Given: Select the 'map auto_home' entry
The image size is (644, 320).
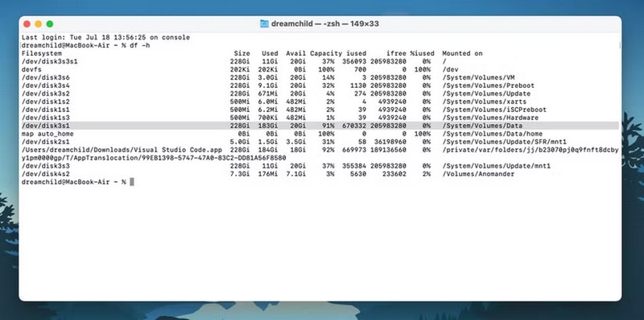Looking at the screenshot, I should (47, 134).
